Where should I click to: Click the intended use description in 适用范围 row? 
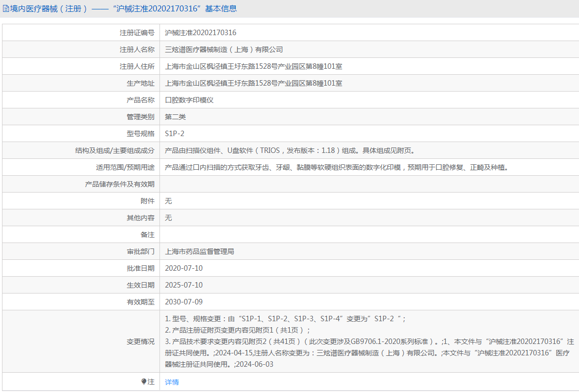tap(336, 167)
